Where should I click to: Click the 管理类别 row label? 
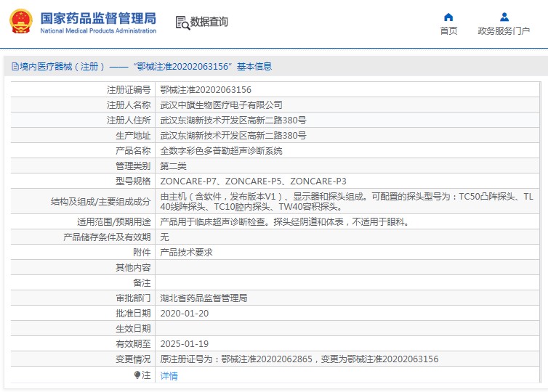(x=133, y=166)
